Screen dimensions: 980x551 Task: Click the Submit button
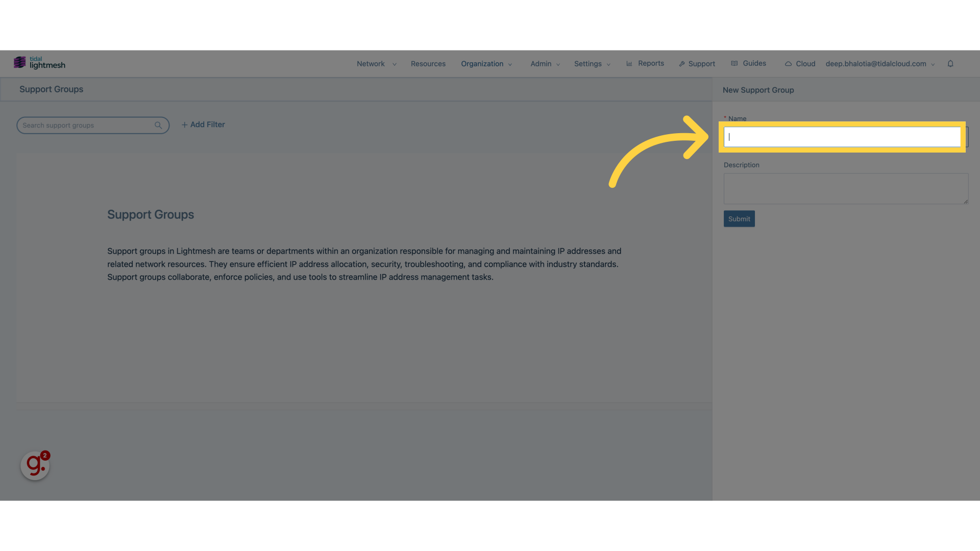(x=739, y=219)
